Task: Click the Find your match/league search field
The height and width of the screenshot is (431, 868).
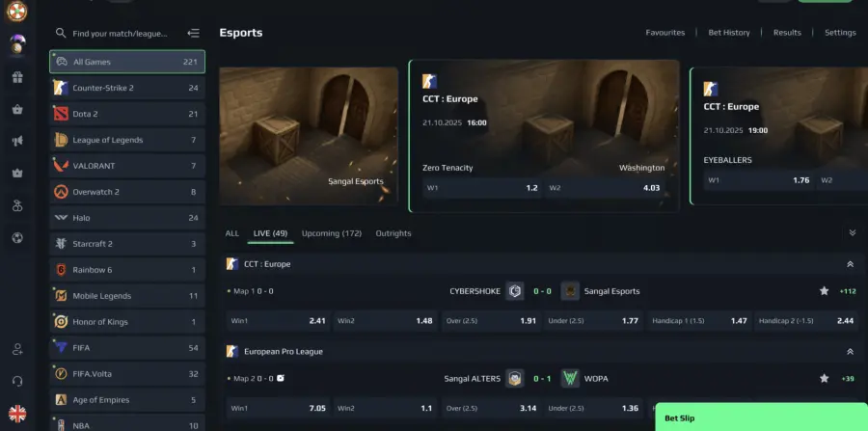Action: point(121,34)
